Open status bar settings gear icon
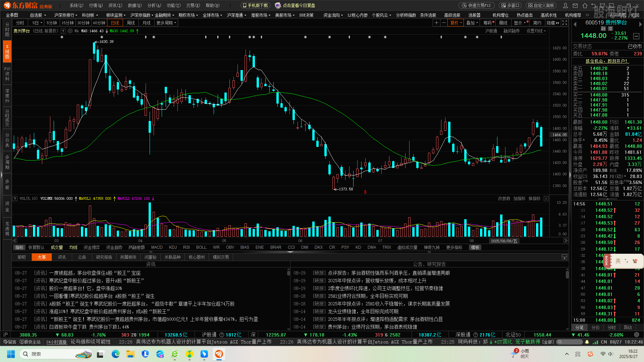This screenshot has width=644, height=362. point(637,335)
